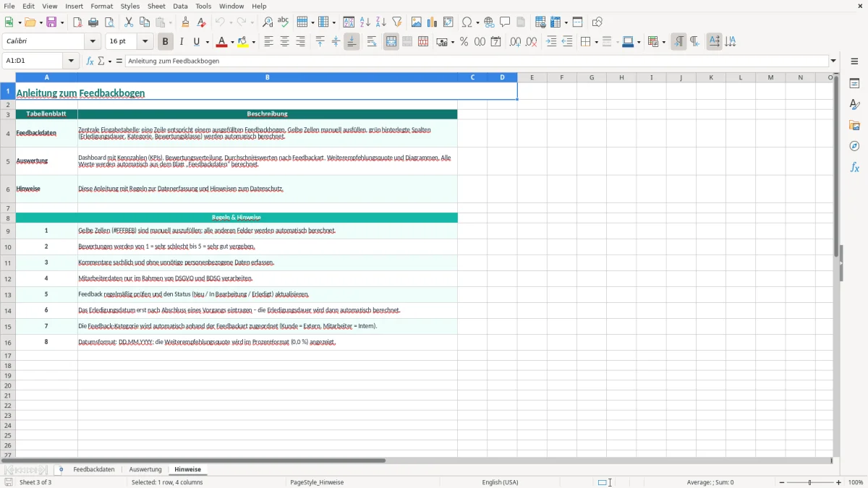Image resolution: width=868 pixels, height=488 pixels.
Task: Click the formula input line
Action: click(477, 61)
